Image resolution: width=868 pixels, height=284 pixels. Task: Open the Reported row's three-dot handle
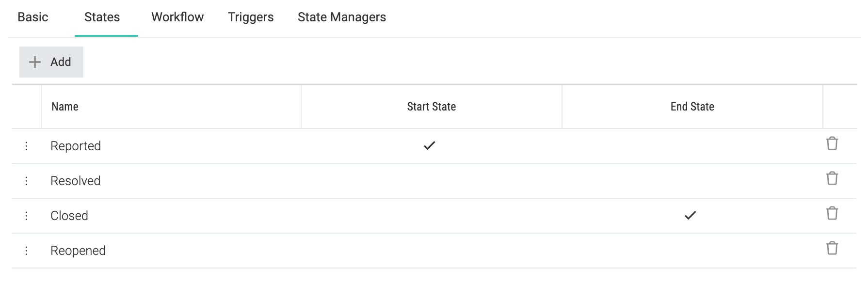tap(26, 146)
